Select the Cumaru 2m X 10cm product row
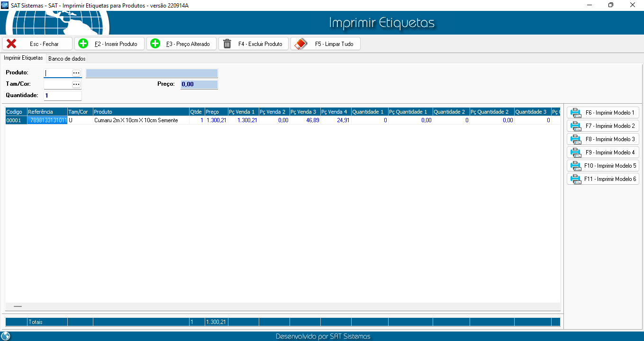Image resolution: width=644 pixels, height=341 pixels. [x=136, y=120]
